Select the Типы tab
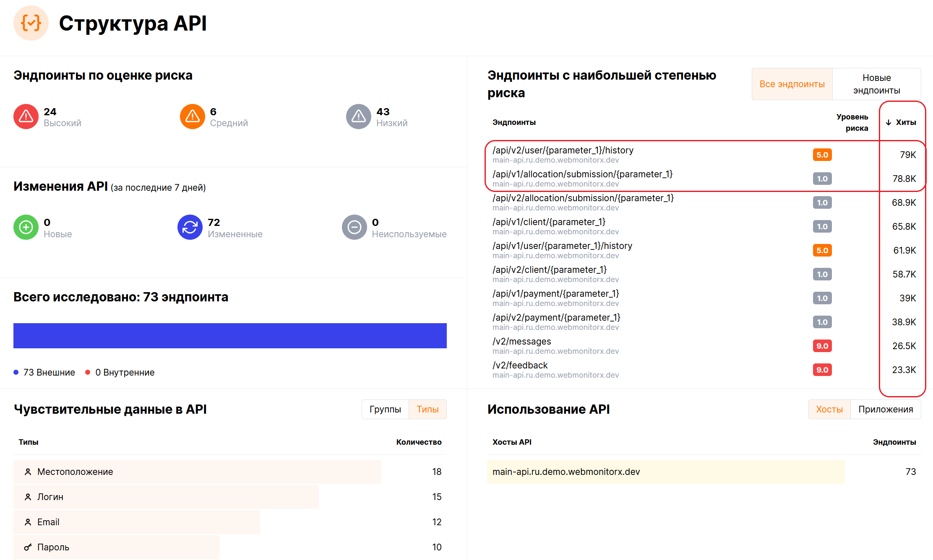Image resolution: width=933 pixels, height=560 pixels. [427, 409]
